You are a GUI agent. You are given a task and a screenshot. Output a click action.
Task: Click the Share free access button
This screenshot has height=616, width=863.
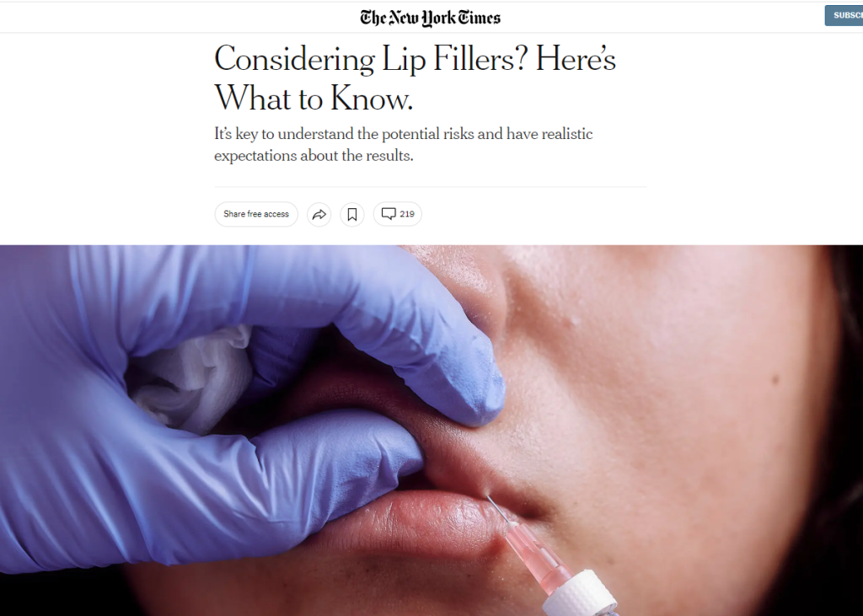pyautogui.click(x=256, y=214)
